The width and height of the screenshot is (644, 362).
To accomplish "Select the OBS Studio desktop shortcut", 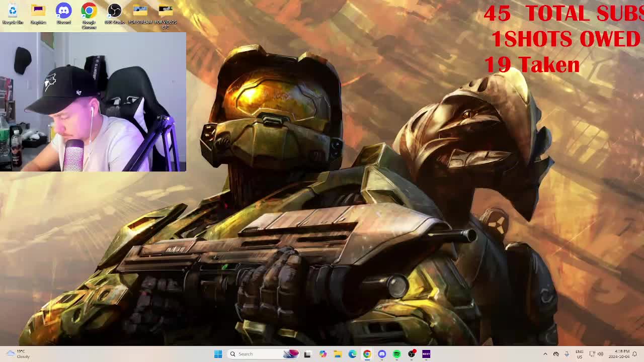I will click(x=114, y=15).
